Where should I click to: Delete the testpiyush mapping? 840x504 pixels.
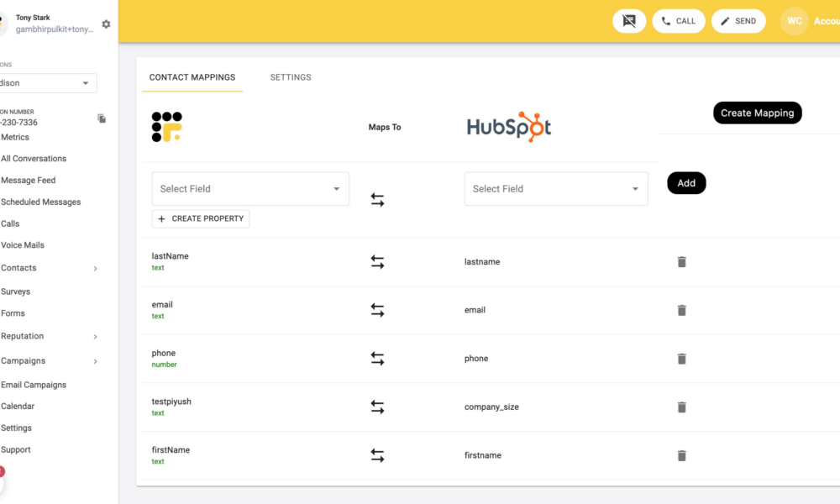coord(681,407)
